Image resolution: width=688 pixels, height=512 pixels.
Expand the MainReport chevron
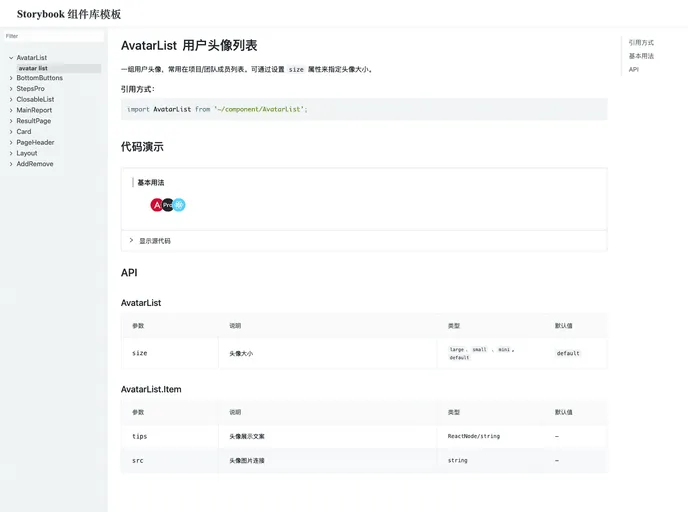click(11, 110)
